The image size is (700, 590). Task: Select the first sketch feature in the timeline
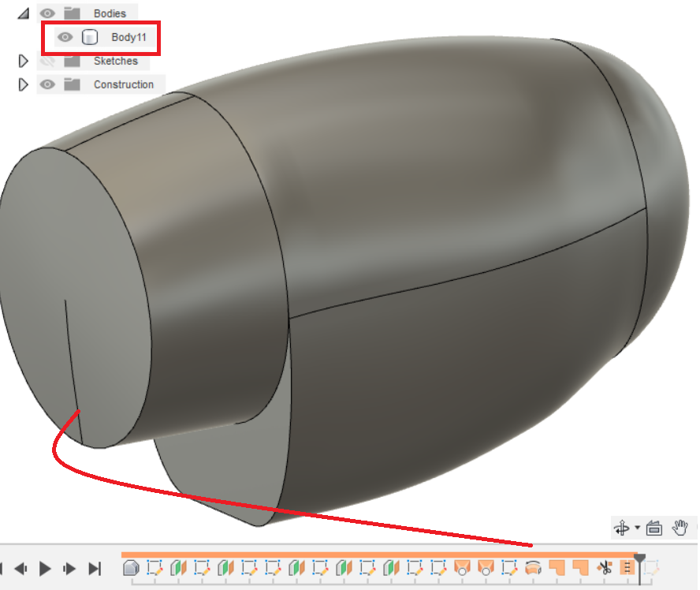155,568
